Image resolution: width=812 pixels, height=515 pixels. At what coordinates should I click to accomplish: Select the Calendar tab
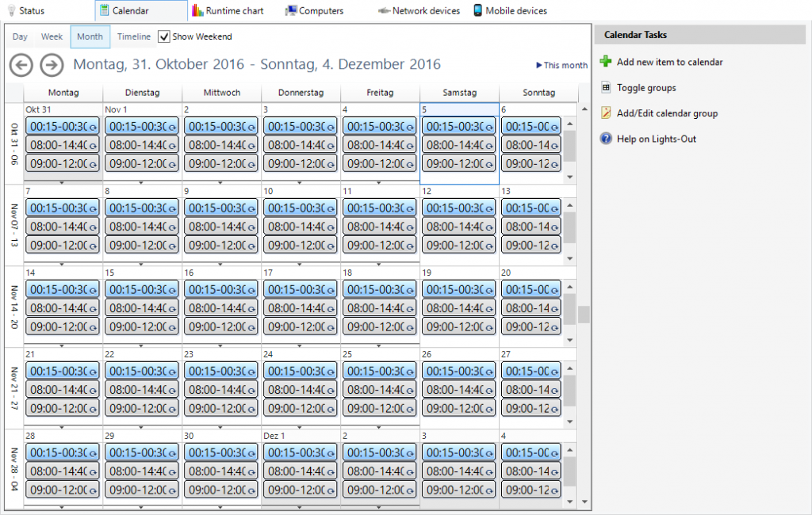pos(141,10)
